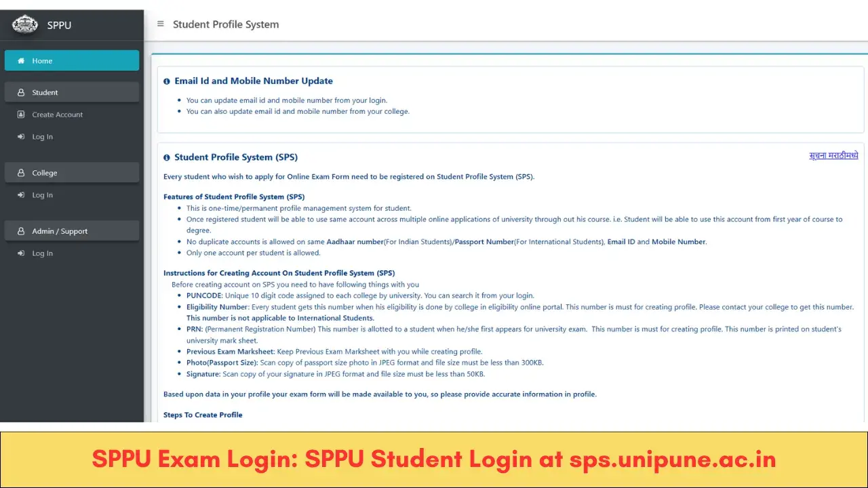Click the Eligibility Number bullet label
This screenshot has width=868, height=488.
[218, 307]
